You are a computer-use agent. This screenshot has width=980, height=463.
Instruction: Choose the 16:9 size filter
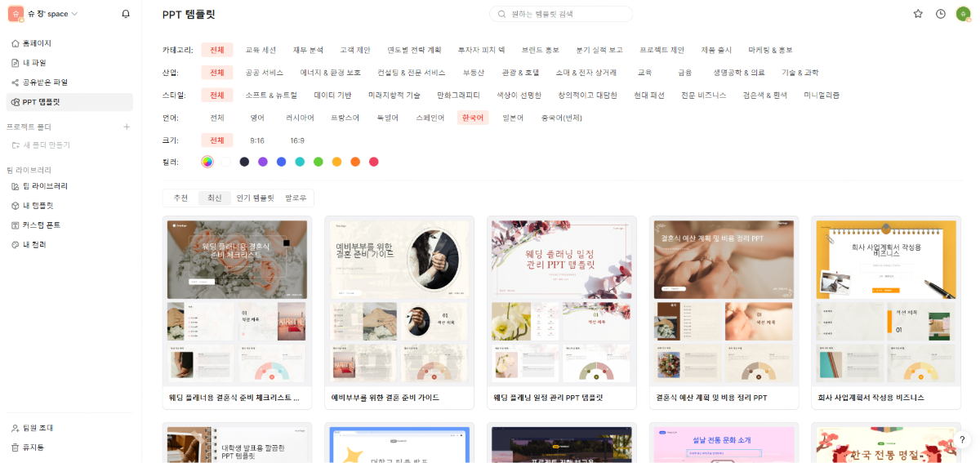coord(297,140)
